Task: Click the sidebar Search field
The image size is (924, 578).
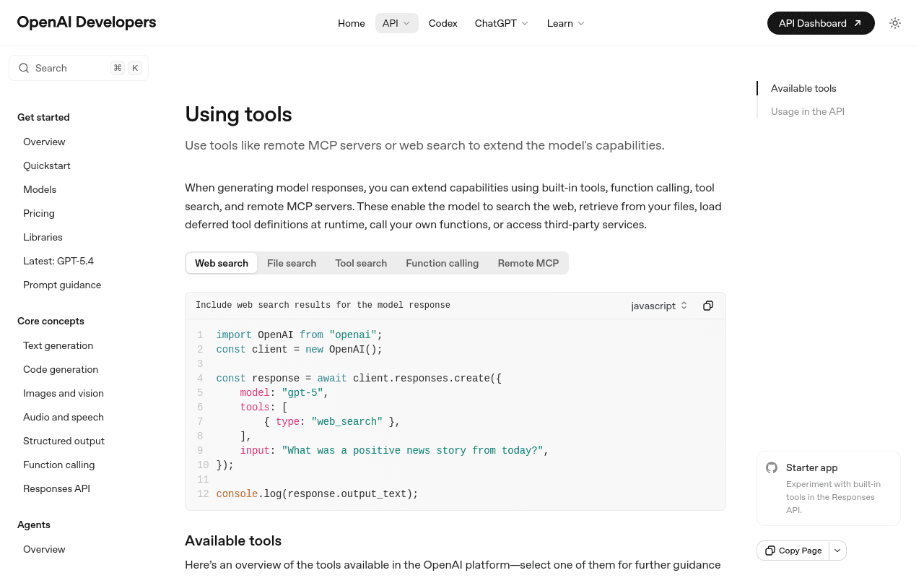Action: click(x=79, y=68)
